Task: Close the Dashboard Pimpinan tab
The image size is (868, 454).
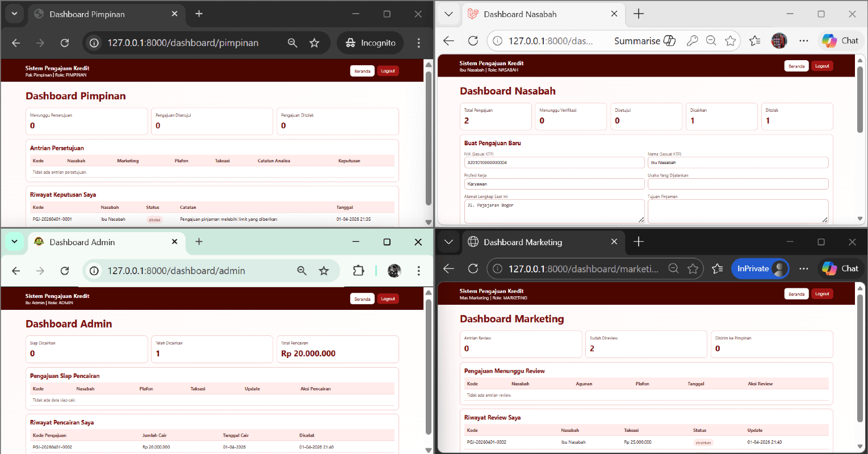Action: click(x=174, y=14)
